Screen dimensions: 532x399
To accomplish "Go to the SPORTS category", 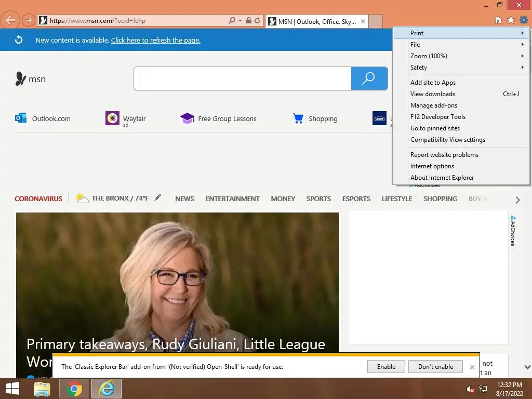I will coord(318,198).
